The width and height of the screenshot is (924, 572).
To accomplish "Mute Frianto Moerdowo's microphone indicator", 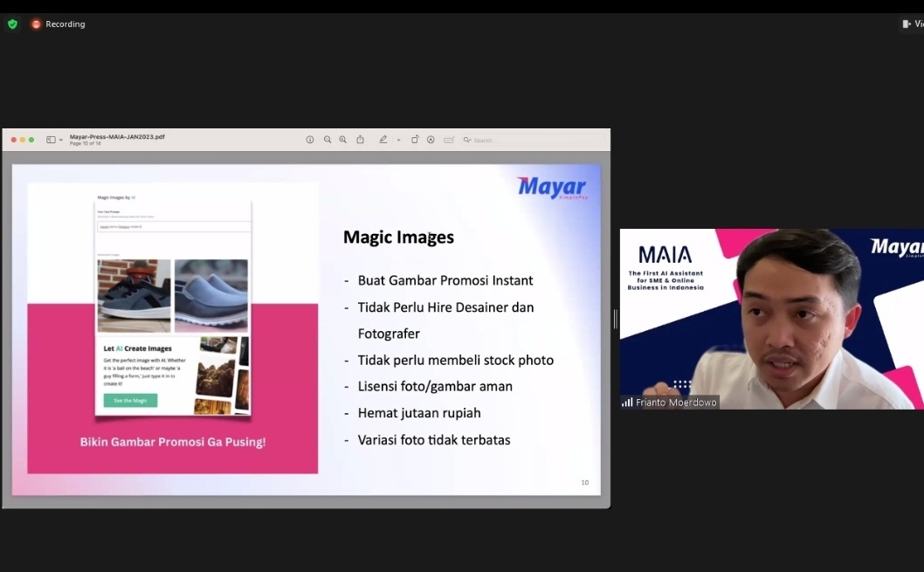I will click(627, 403).
